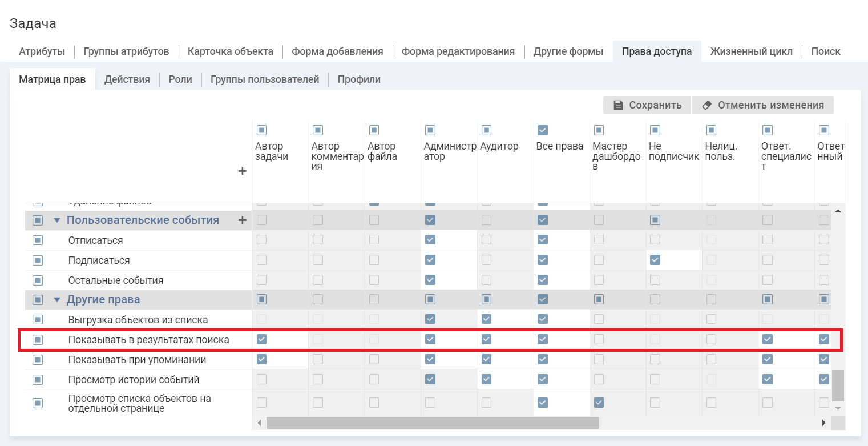Collapse the Пользовательские события group
Image resolution: width=868 pixels, height=446 pixels.
tap(56, 220)
